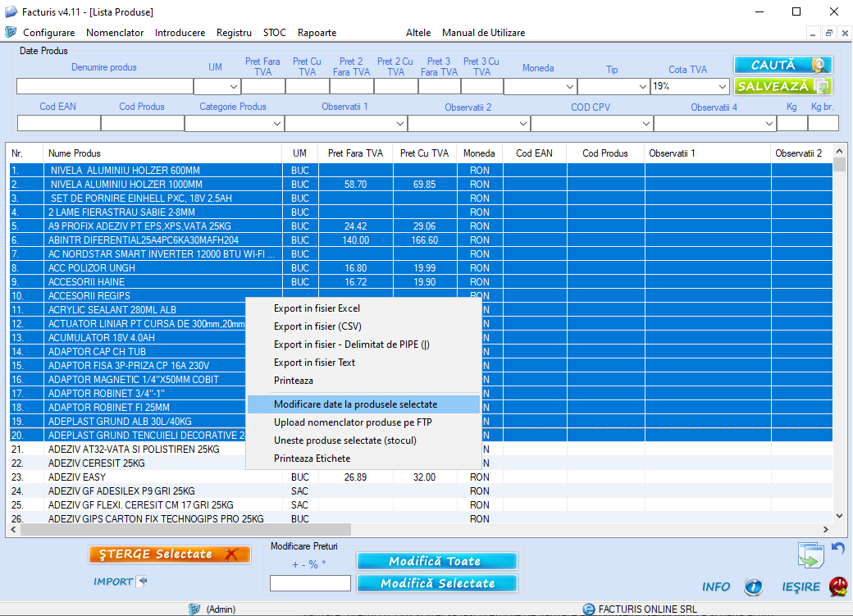Click the Pret Cu TVA column header
The image size is (853, 616).
pos(424,153)
